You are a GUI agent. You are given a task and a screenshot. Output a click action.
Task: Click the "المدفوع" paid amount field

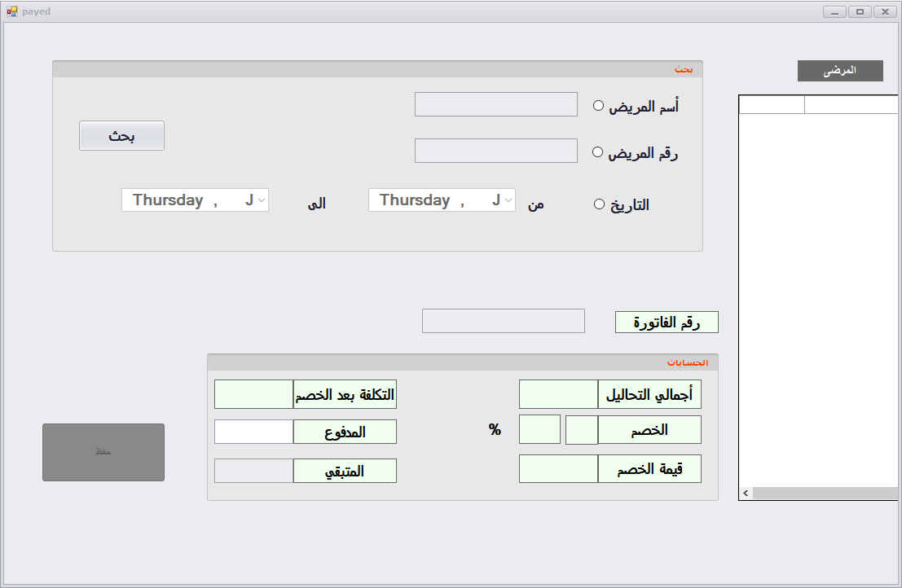click(253, 432)
